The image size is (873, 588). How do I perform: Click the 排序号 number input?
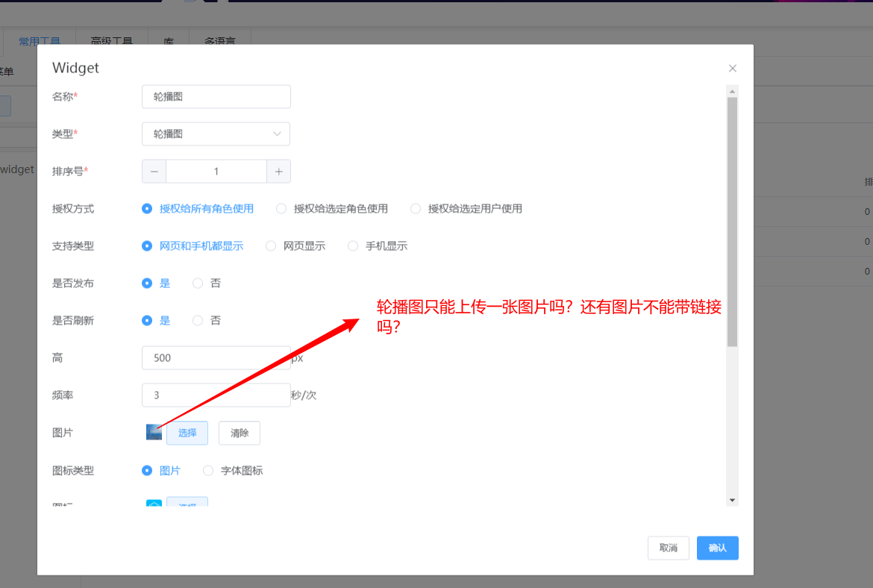point(216,172)
